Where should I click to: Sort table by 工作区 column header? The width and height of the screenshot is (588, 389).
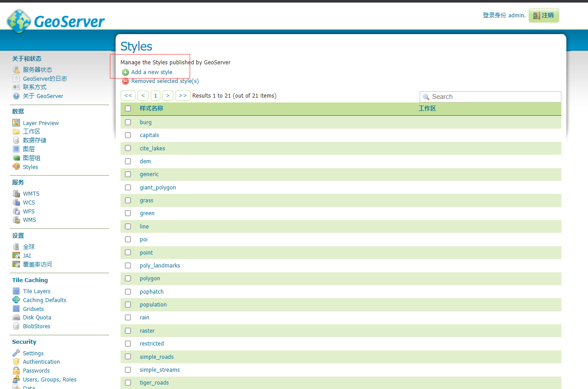click(x=427, y=108)
